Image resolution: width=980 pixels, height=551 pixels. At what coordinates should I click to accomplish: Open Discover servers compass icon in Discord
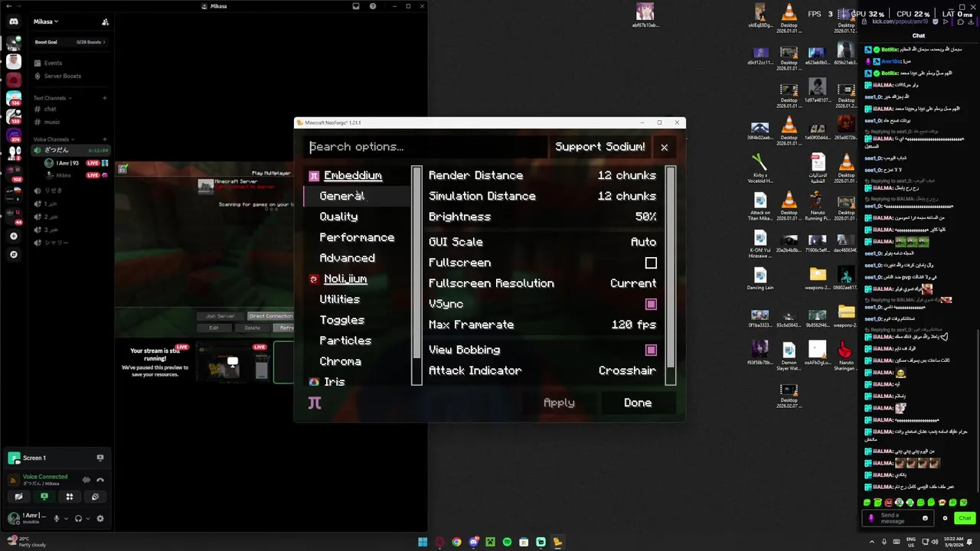point(14,254)
